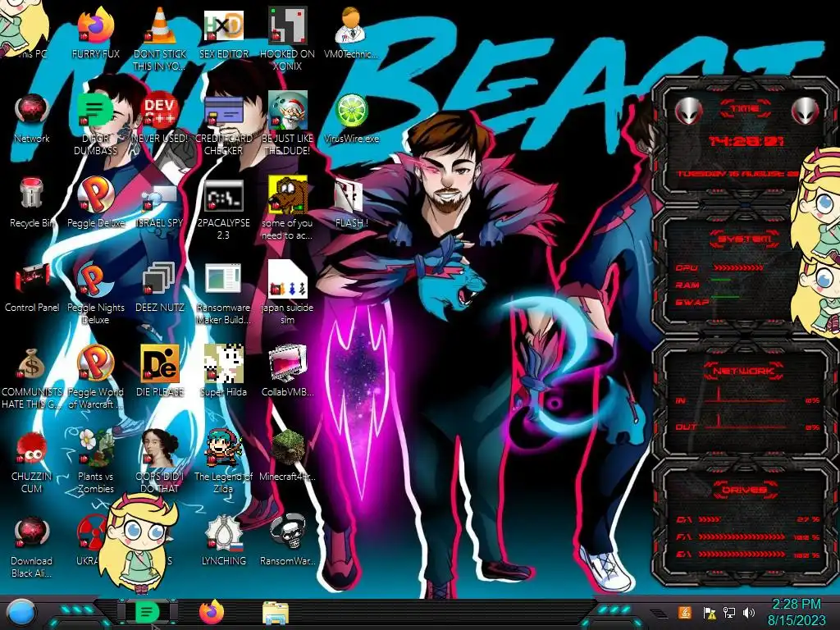This screenshot has width=840, height=630.
Task: Open the network tray icon
Action: pos(728,612)
